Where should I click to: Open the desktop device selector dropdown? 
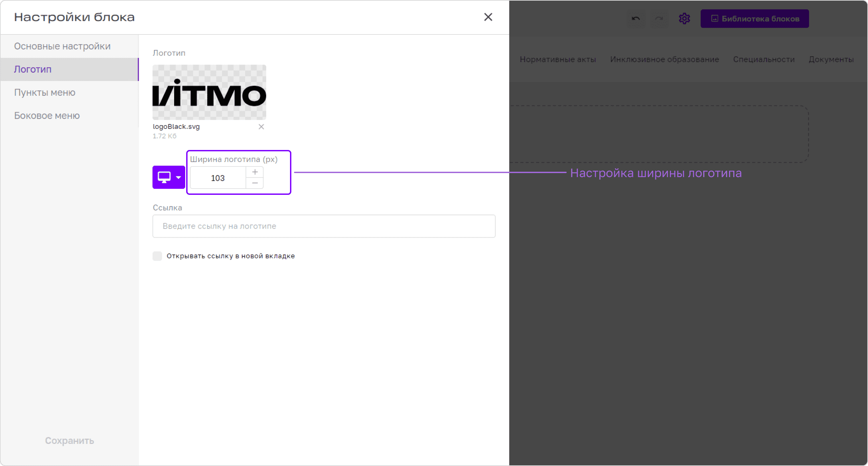click(168, 177)
